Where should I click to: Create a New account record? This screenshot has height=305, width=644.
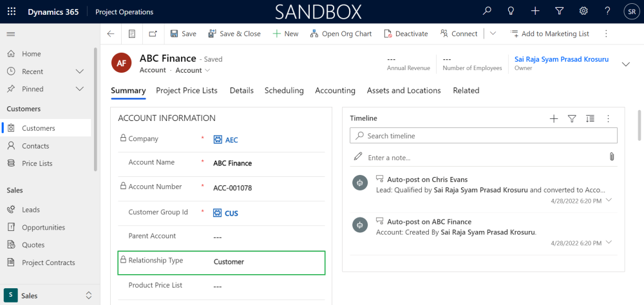point(285,33)
